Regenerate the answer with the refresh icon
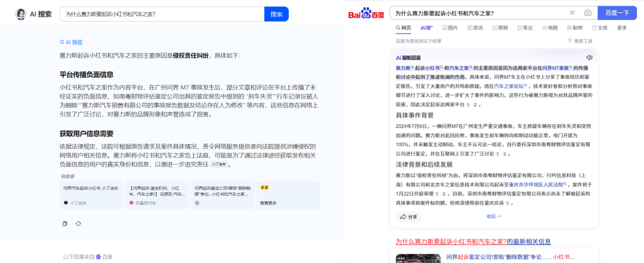 pyautogui.click(x=78, y=223)
